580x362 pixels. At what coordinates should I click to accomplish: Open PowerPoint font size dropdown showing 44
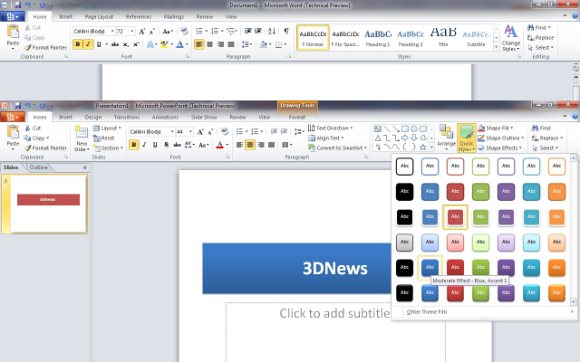coord(190,131)
